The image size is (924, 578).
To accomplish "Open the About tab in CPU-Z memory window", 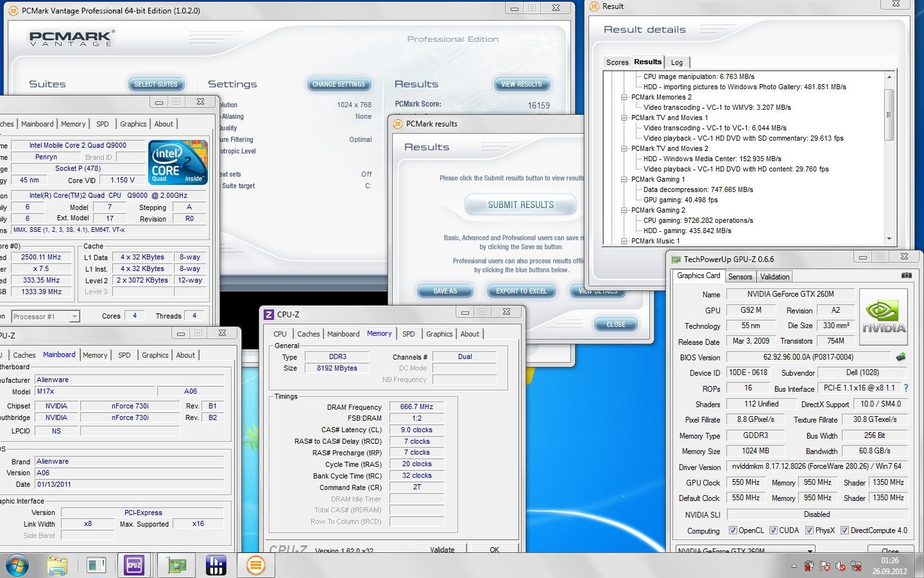I will (470, 334).
